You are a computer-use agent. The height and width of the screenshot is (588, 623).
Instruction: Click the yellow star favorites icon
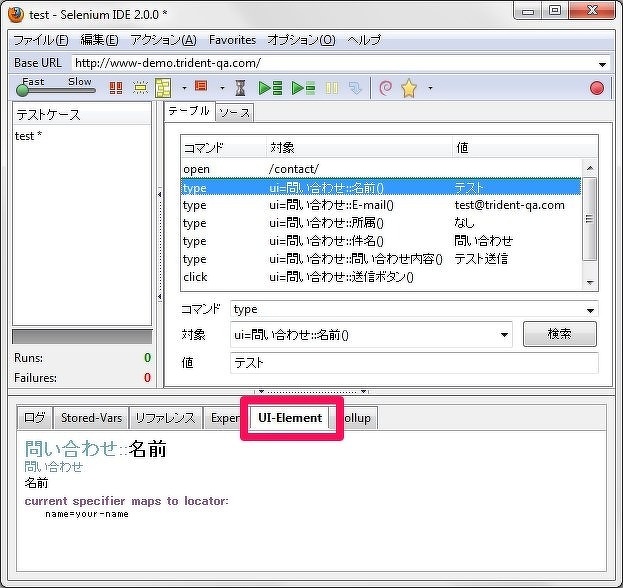pyautogui.click(x=409, y=88)
